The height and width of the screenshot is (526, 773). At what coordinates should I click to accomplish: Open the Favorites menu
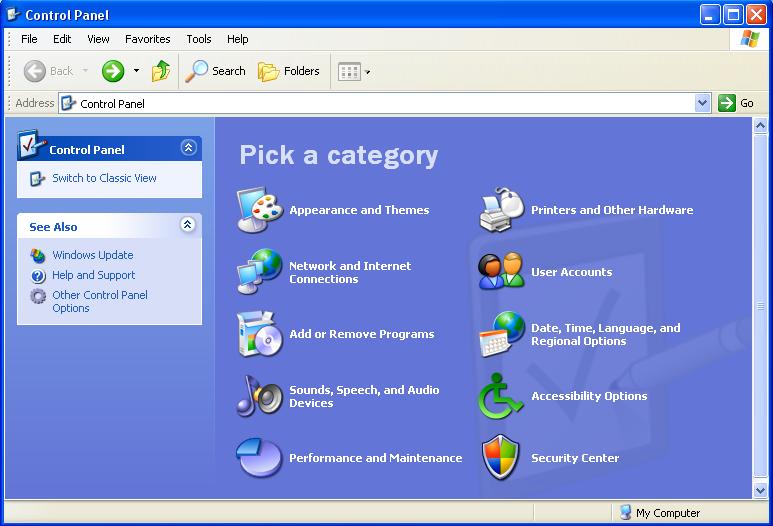[x=147, y=39]
